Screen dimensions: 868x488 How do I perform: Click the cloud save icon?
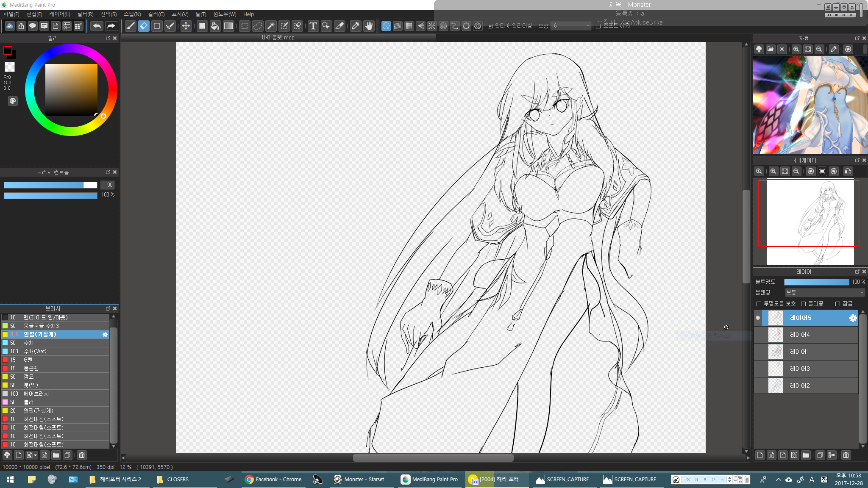click(10, 26)
